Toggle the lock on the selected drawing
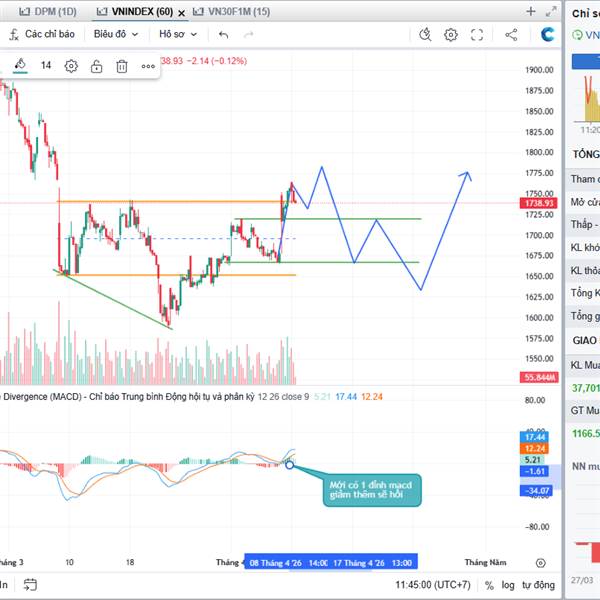This screenshot has width=600, height=600. click(x=96, y=67)
